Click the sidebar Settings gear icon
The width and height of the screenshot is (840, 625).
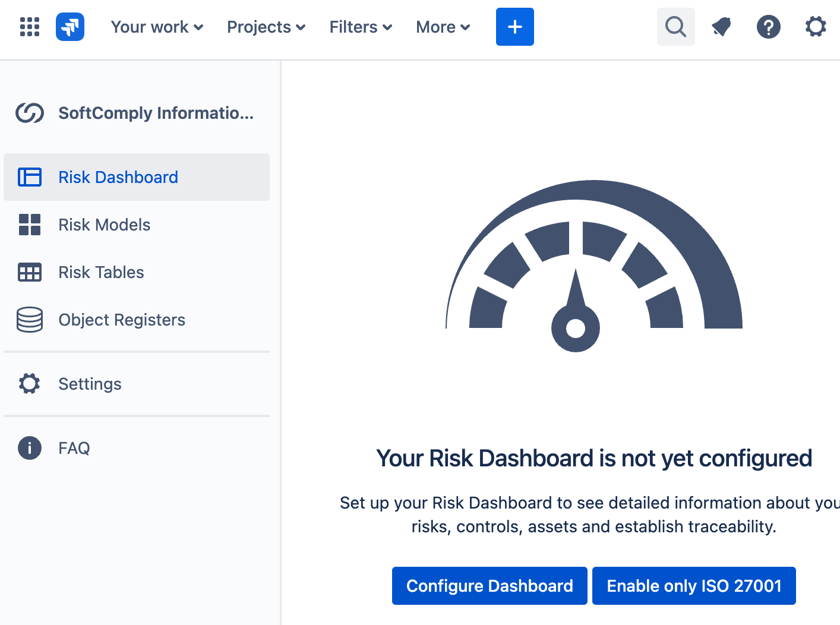[x=30, y=384]
